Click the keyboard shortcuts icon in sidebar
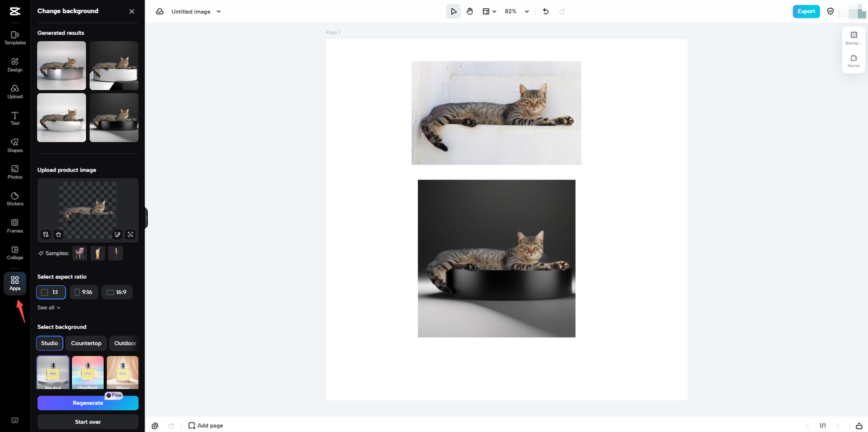 coord(15,420)
